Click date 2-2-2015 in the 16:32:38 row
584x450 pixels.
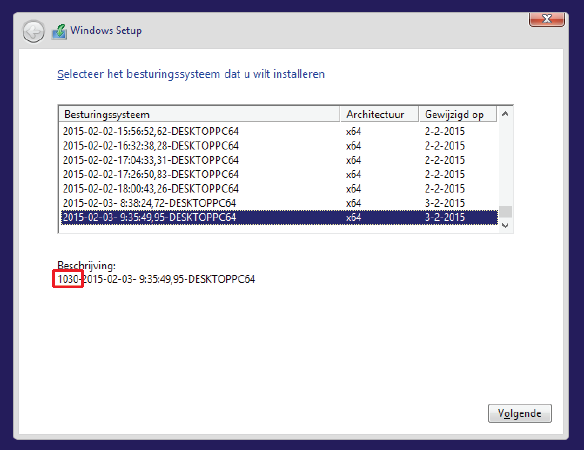click(x=445, y=146)
